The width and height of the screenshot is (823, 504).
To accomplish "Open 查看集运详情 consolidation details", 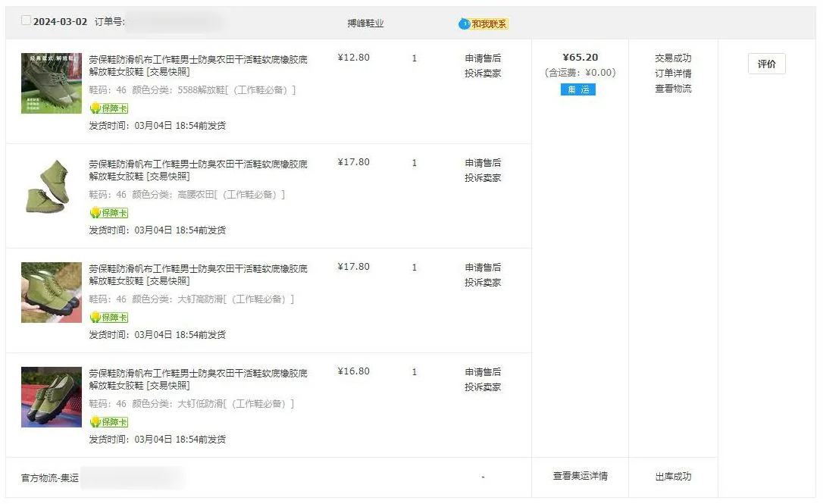I will [580, 477].
